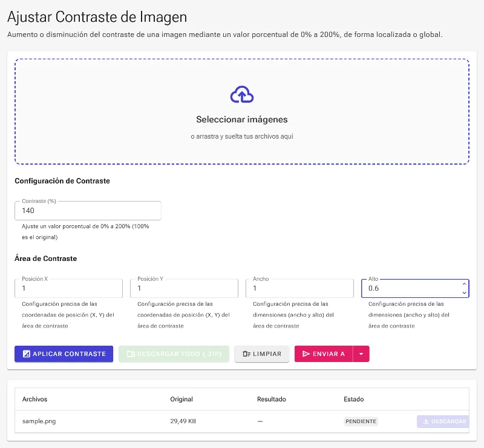Viewport: 484px width, 448px height.
Task: Click the send arrow icon on Enviar A
Action: pos(306,354)
